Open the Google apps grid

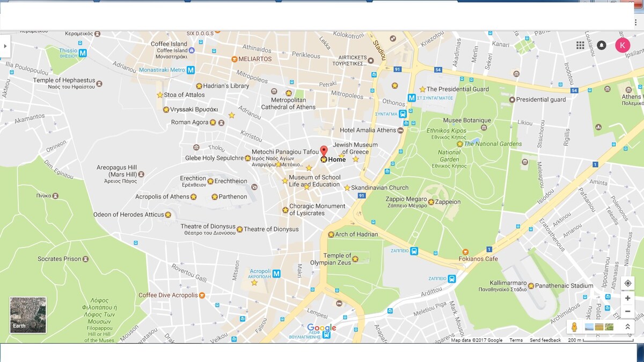pos(580,45)
